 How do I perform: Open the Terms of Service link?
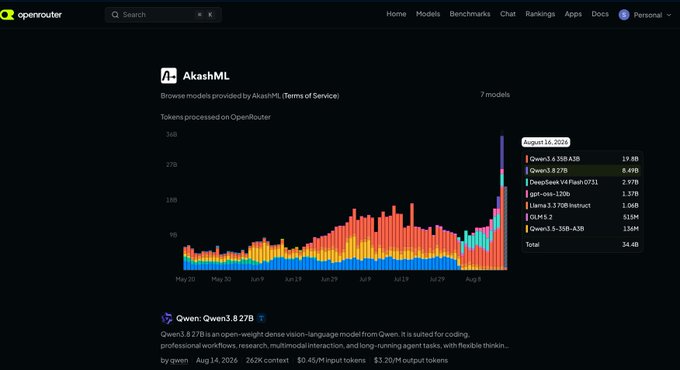point(311,96)
